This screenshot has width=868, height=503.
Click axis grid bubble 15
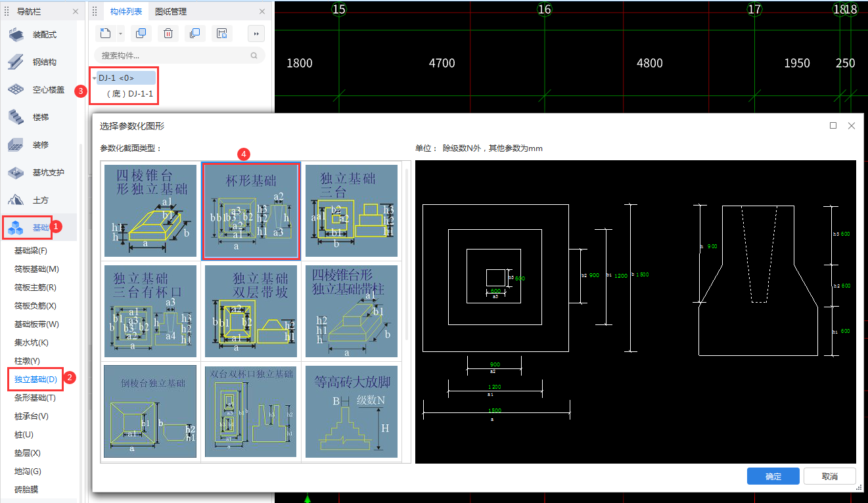point(339,9)
